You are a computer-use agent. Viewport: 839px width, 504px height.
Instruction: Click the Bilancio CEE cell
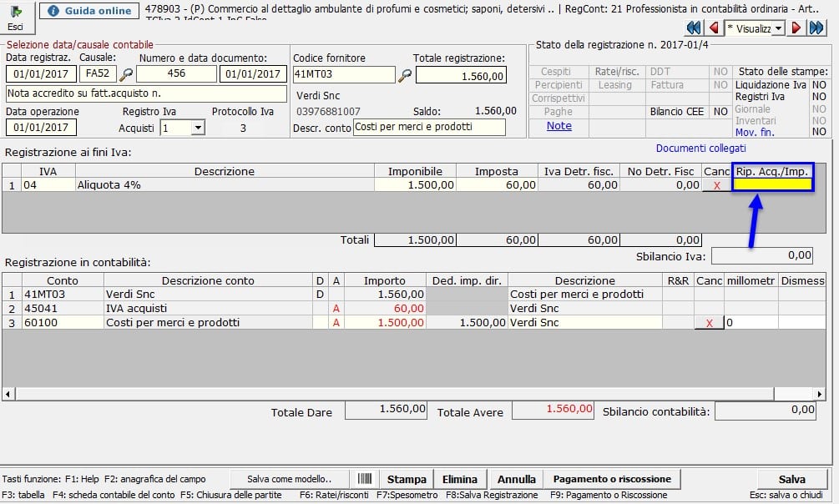(x=677, y=112)
